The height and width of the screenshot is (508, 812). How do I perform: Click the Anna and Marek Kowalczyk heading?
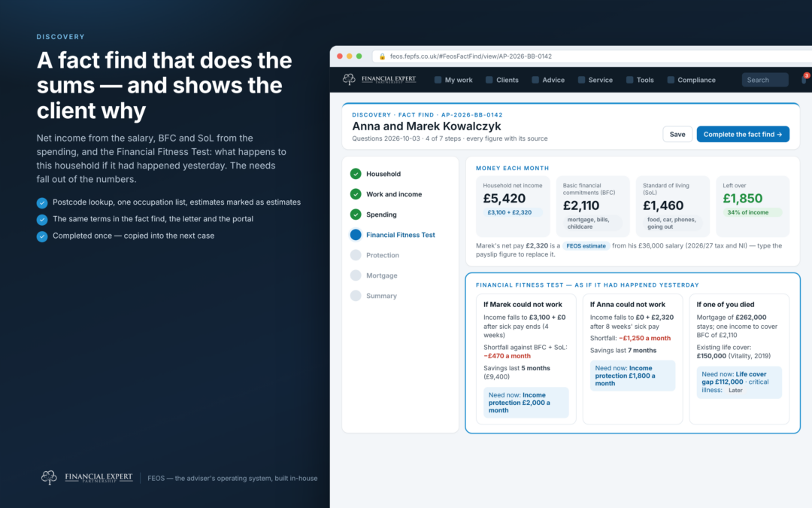click(x=426, y=126)
